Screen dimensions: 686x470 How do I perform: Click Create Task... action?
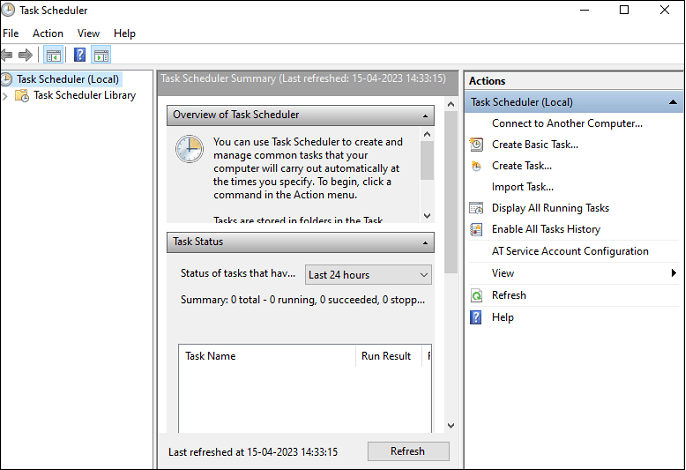click(521, 166)
